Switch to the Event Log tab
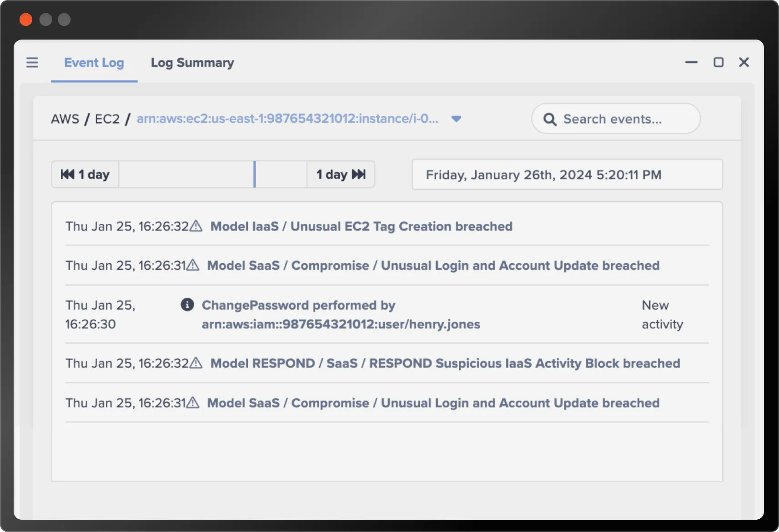Image resolution: width=779 pixels, height=532 pixels. point(94,63)
